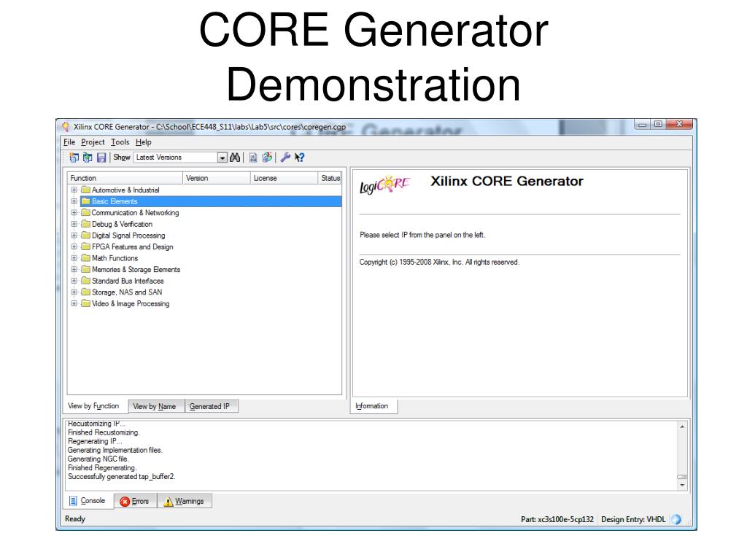Expand the Memories & Storage Elements node
Image resolution: width=747 pixels, height=560 pixels.
[x=74, y=269]
